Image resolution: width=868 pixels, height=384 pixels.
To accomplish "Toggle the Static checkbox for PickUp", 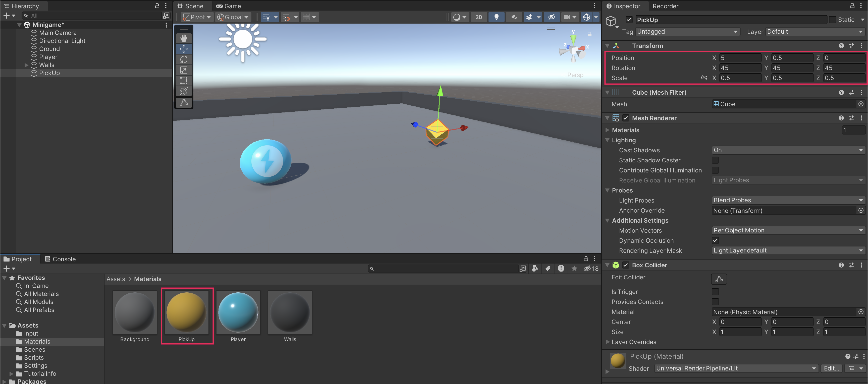I will (x=832, y=20).
